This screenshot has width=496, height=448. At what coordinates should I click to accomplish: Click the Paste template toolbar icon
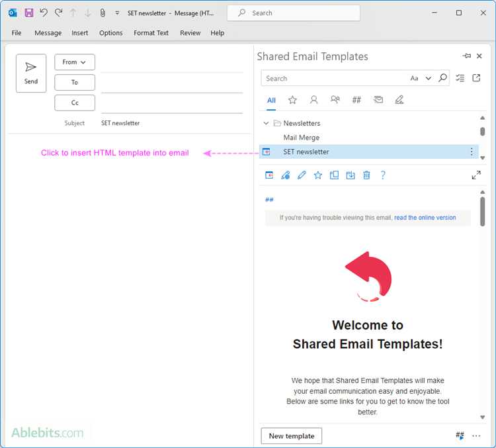[x=269, y=175]
